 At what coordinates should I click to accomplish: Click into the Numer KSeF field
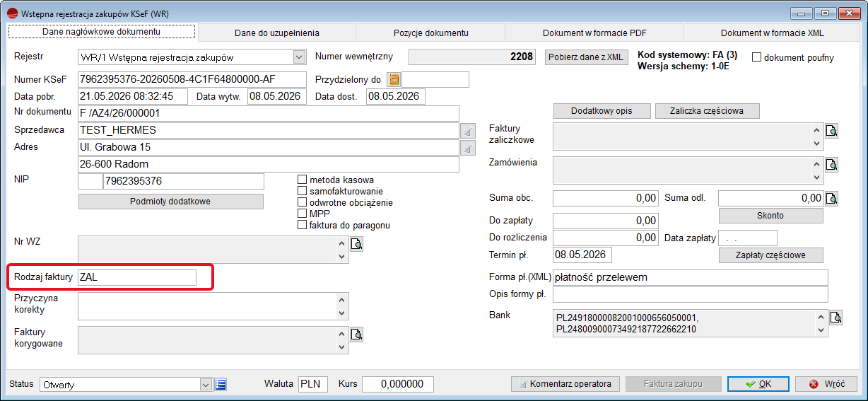tap(192, 79)
